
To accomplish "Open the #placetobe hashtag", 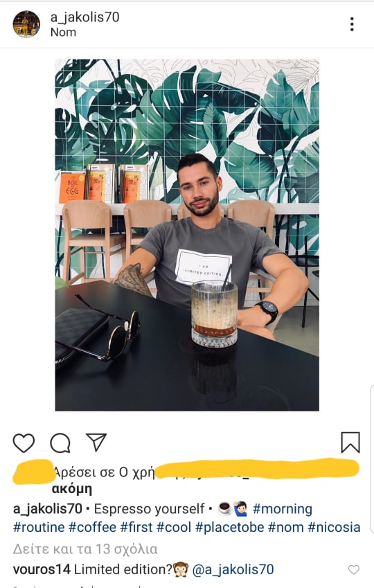I will point(229,527).
